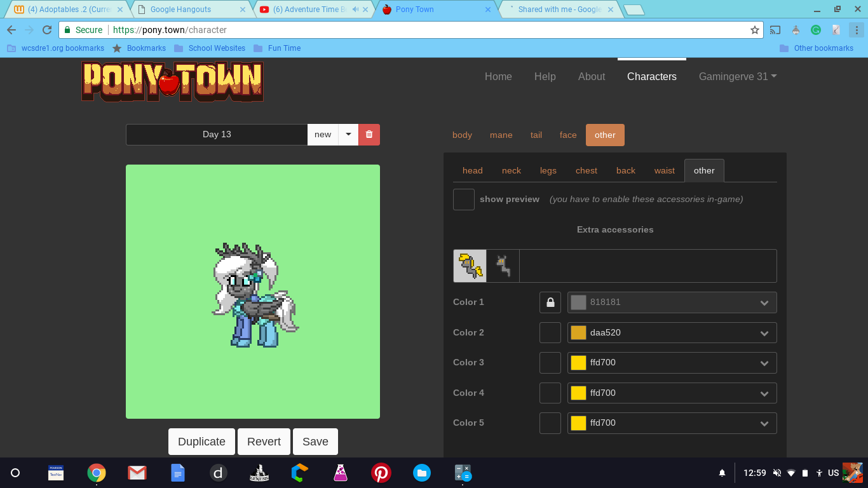Screen dimensions: 868x488
Task: Toggle the Color 4 lock checkbox
Action: tap(550, 393)
